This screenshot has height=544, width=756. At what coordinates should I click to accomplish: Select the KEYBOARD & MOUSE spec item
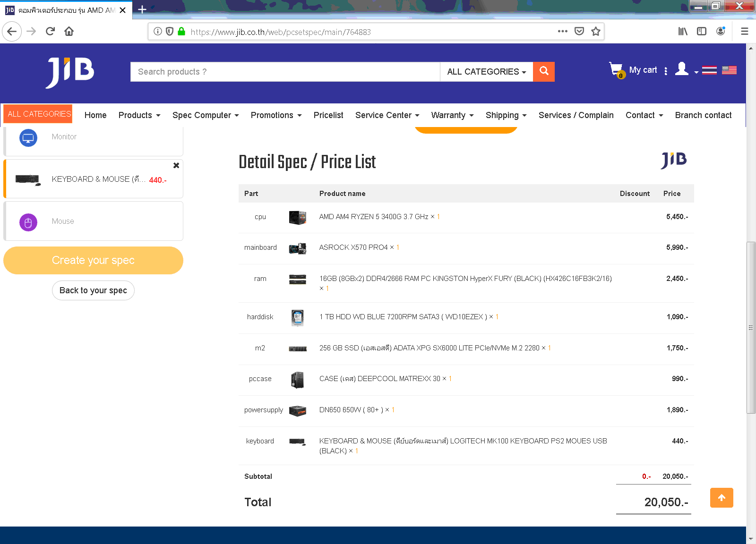click(x=94, y=179)
